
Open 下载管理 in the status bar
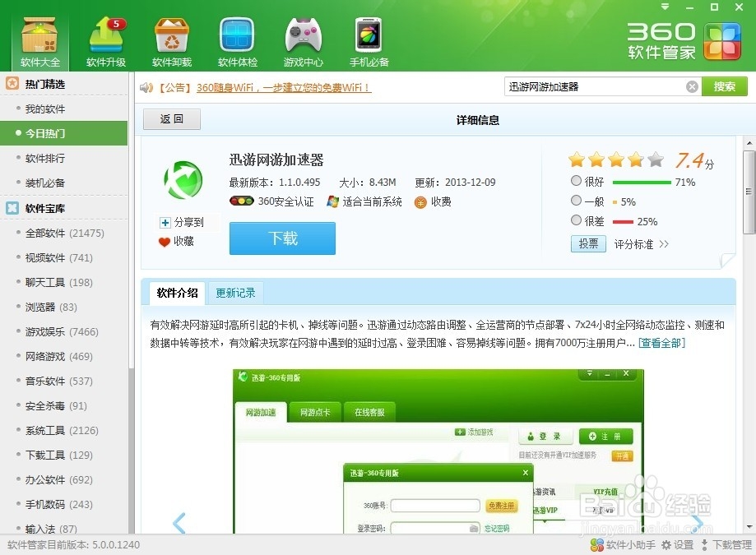click(726, 545)
